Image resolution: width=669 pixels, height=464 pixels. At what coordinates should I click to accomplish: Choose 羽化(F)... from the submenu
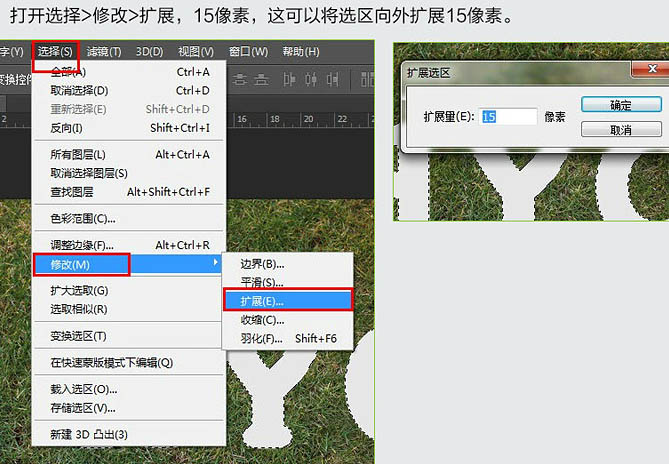click(288, 339)
